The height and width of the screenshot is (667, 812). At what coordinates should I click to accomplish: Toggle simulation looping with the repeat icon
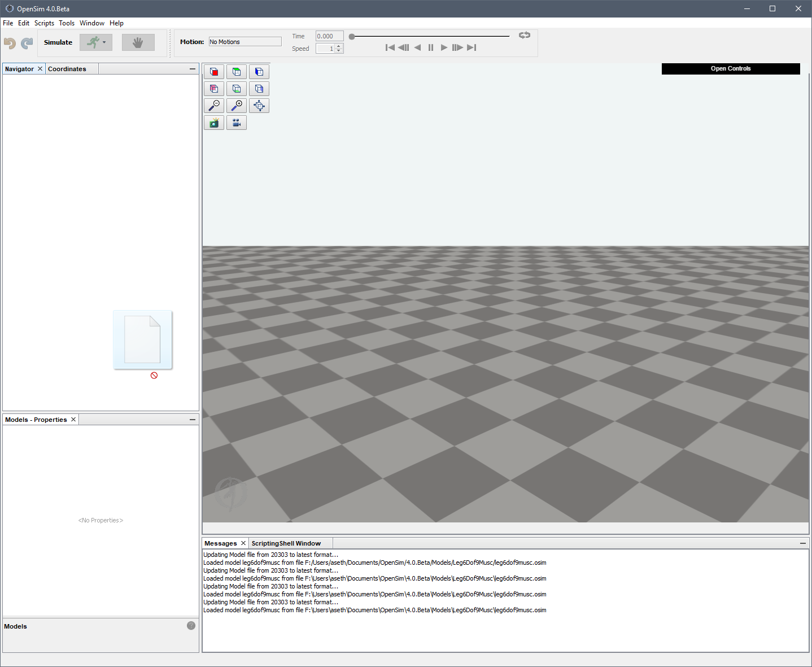click(524, 35)
